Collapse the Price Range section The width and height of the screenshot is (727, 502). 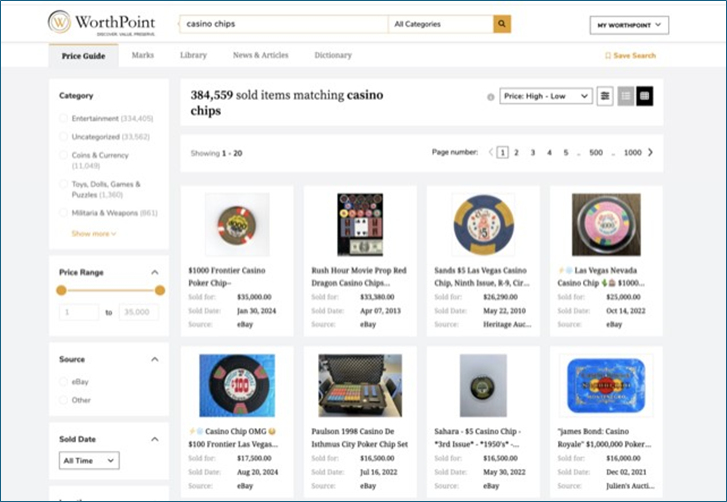click(155, 272)
